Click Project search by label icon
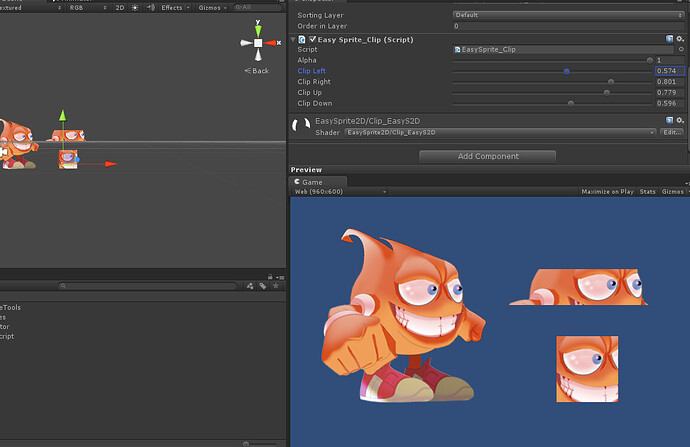 (262, 286)
